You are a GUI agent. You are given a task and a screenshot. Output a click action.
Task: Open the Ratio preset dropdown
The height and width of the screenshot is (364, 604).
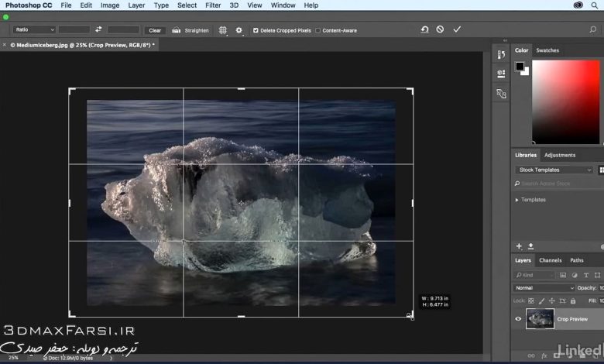tap(34, 29)
